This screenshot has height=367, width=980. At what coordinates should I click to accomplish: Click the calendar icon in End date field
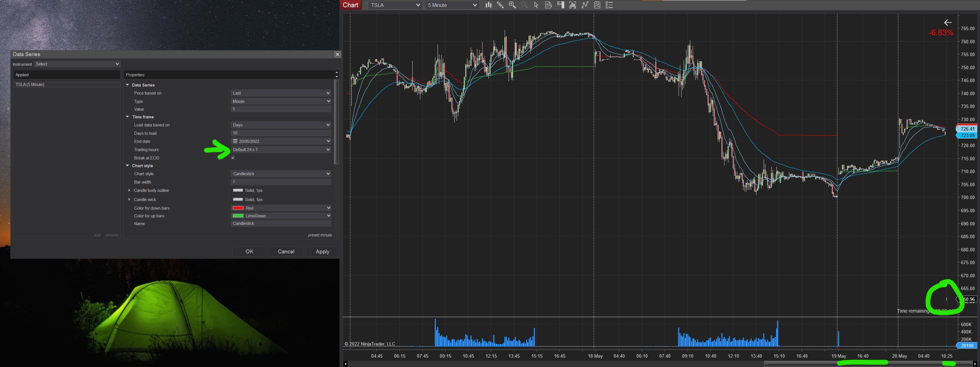[235, 141]
